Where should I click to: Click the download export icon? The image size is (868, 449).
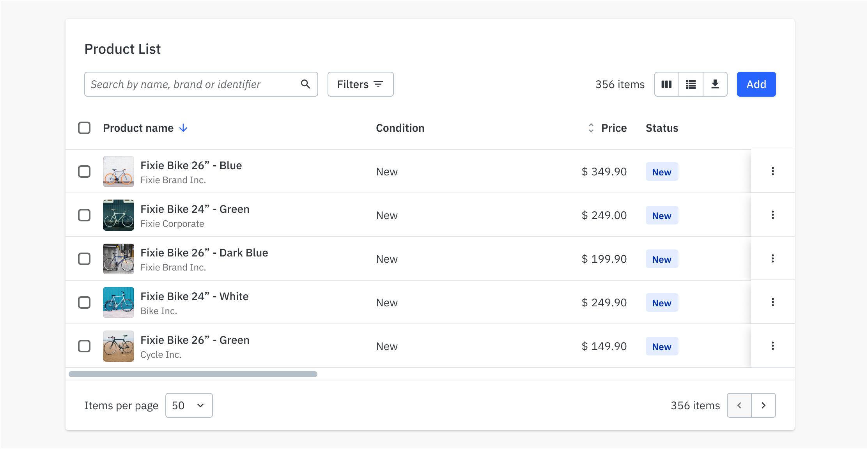[715, 84]
